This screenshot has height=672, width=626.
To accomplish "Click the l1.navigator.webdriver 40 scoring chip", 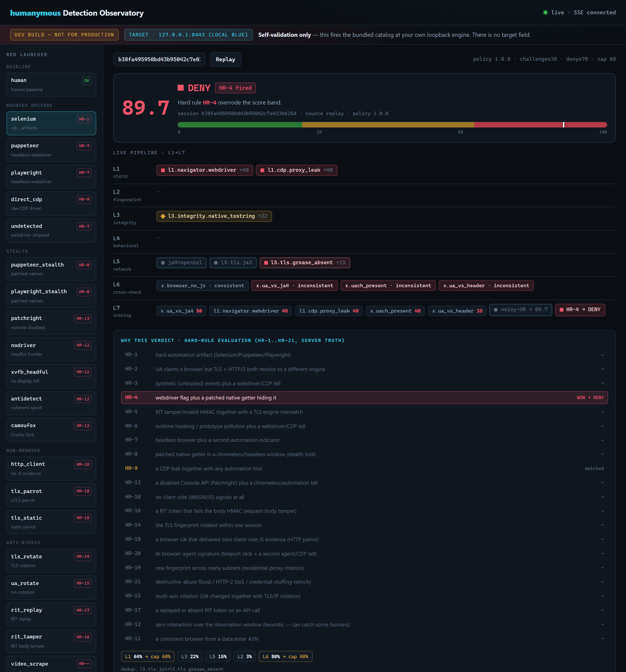I will tap(250, 311).
